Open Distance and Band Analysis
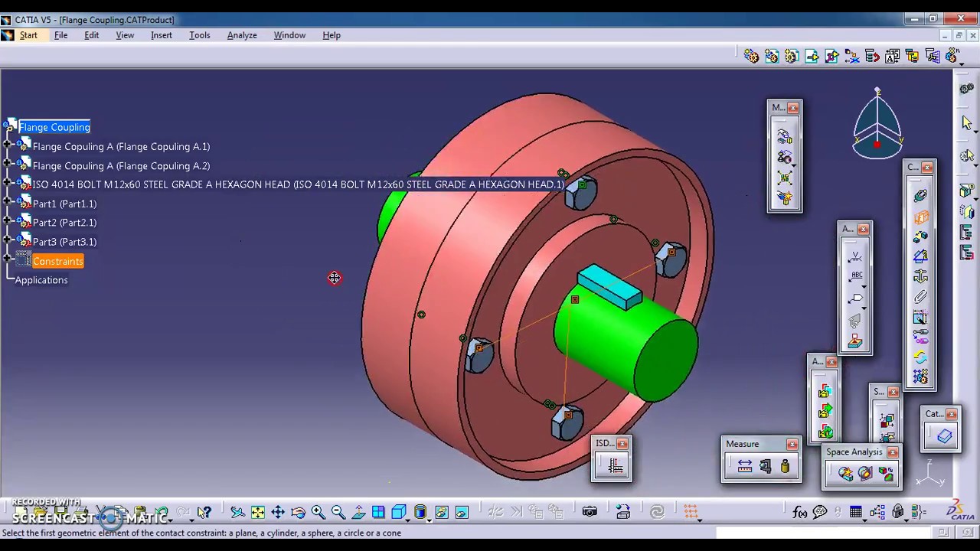Screen dimensions: 980x551 (x=886, y=474)
